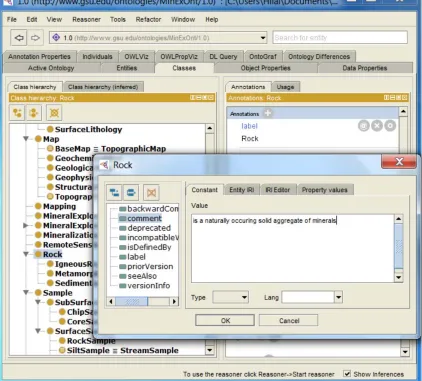
Task: Select the SurfaceLithology class
Action: click(85, 129)
